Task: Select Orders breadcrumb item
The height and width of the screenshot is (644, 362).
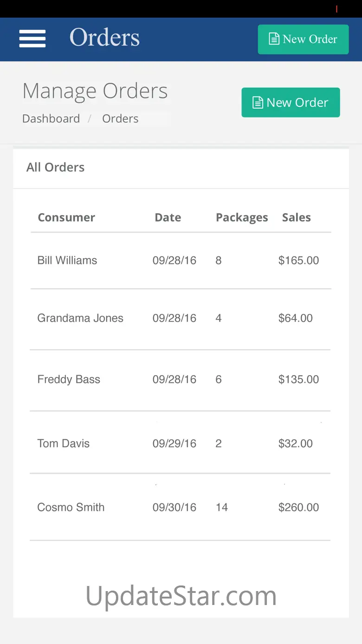Action: pyautogui.click(x=120, y=119)
